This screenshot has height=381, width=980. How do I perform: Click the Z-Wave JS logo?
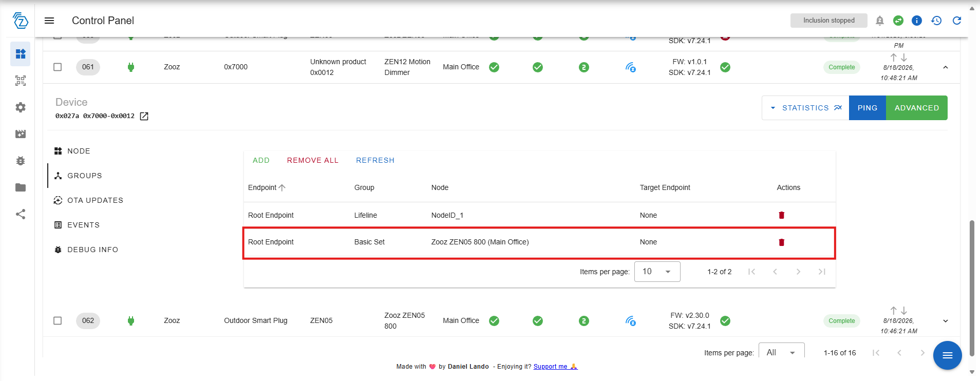coord(20,21)
